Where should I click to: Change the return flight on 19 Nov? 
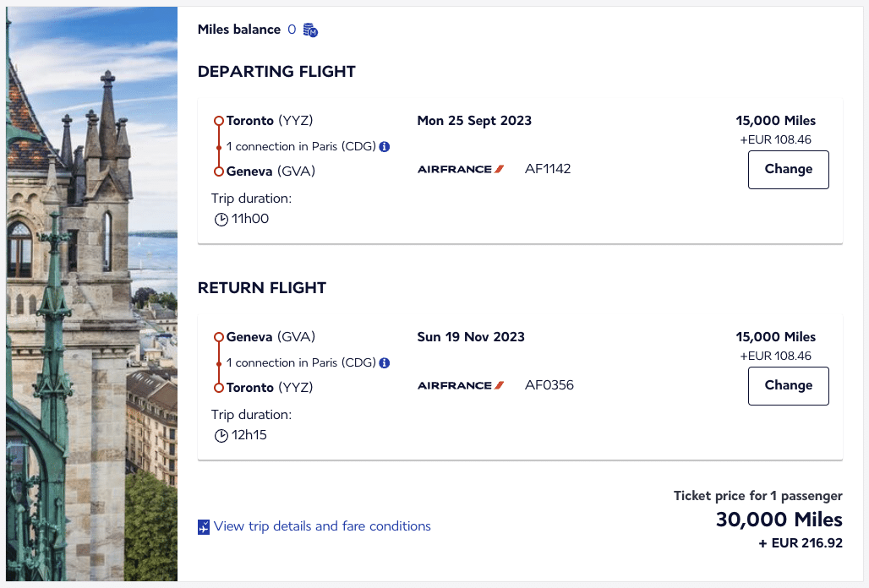pyautogui.click(x=788, y=385)
